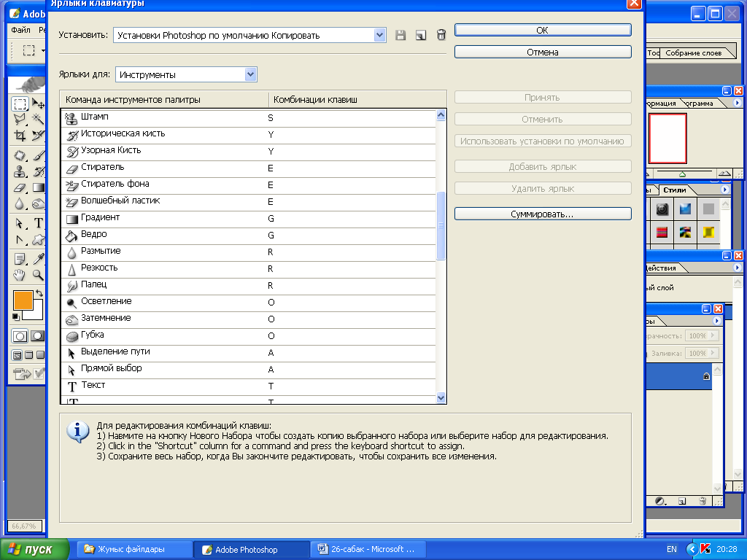Open the Заливка percentage arrow
The image size is (747, 560).
click(713, 353)
